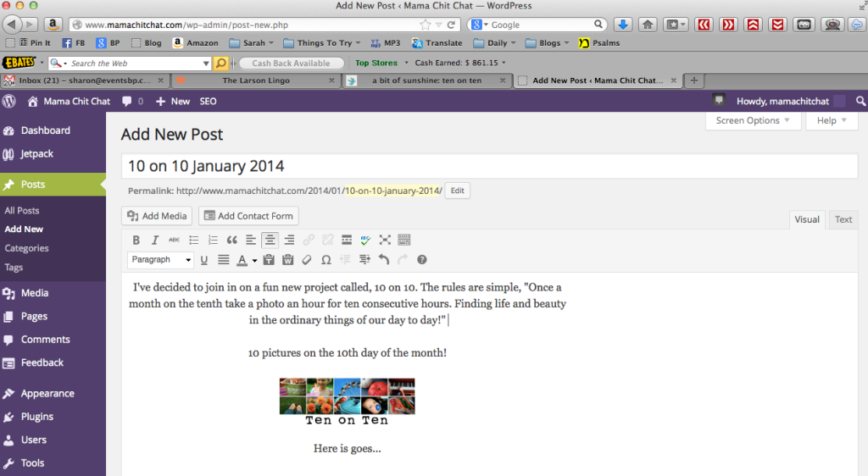868x476 pixels.
Task: Undo the last edit
Action: (x=384, y=260)
